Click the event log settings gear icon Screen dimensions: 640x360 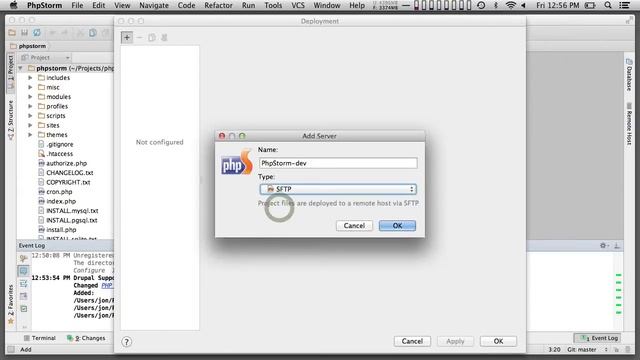pyautogui.click(x=603, y=245)
